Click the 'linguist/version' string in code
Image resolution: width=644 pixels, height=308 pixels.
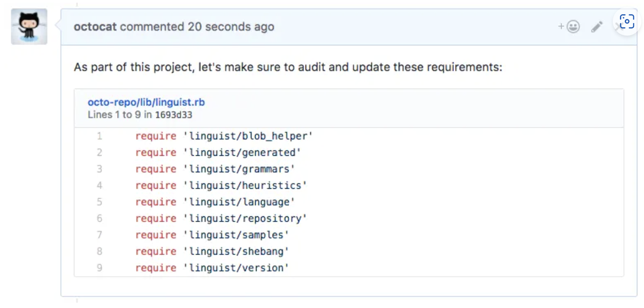(236, 268)
